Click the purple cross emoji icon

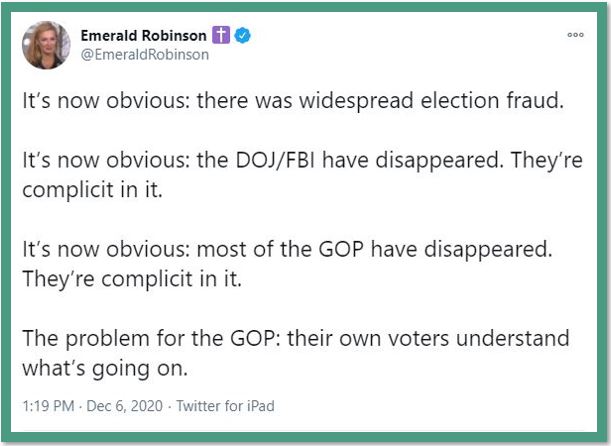[x=221, y=35]
